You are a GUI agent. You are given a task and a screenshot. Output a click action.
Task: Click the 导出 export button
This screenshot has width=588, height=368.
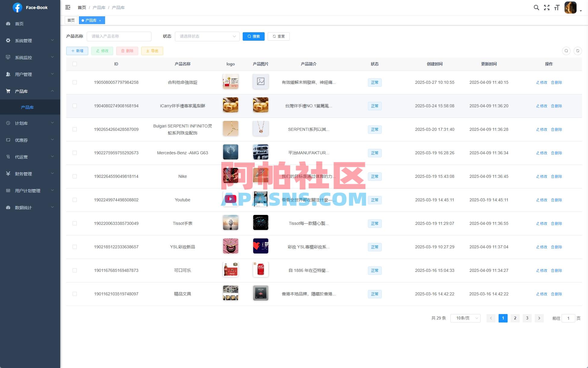[152, 51]
